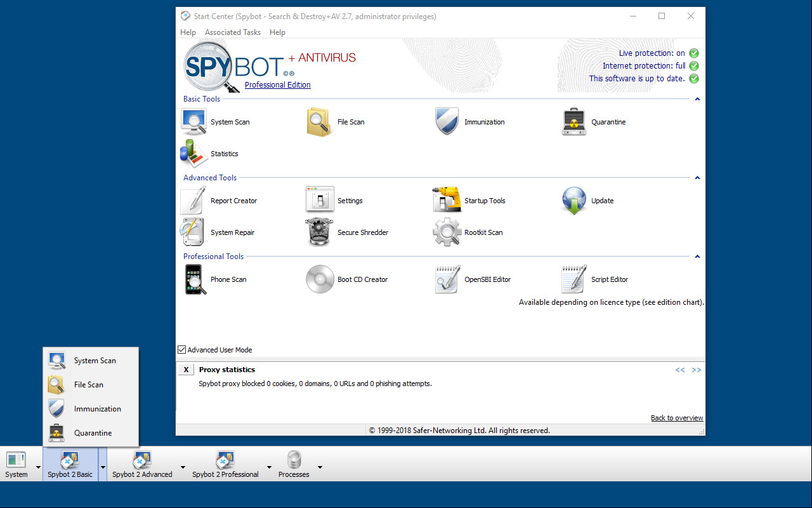Open the dropdown arrow next to Spybot 2 Professional
The image size is (812, 508).
(x=269, y=467)
